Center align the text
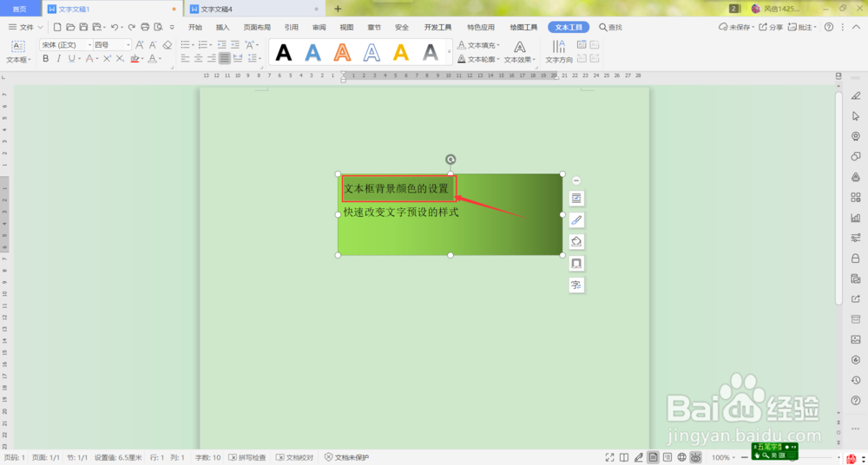Screen dimensions: 868x465 [x=198, y=58]
